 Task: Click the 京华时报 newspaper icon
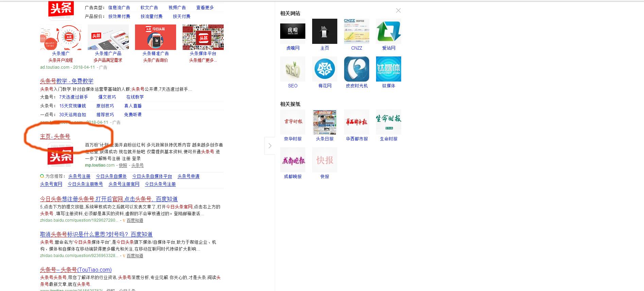(x=292, y=122)
